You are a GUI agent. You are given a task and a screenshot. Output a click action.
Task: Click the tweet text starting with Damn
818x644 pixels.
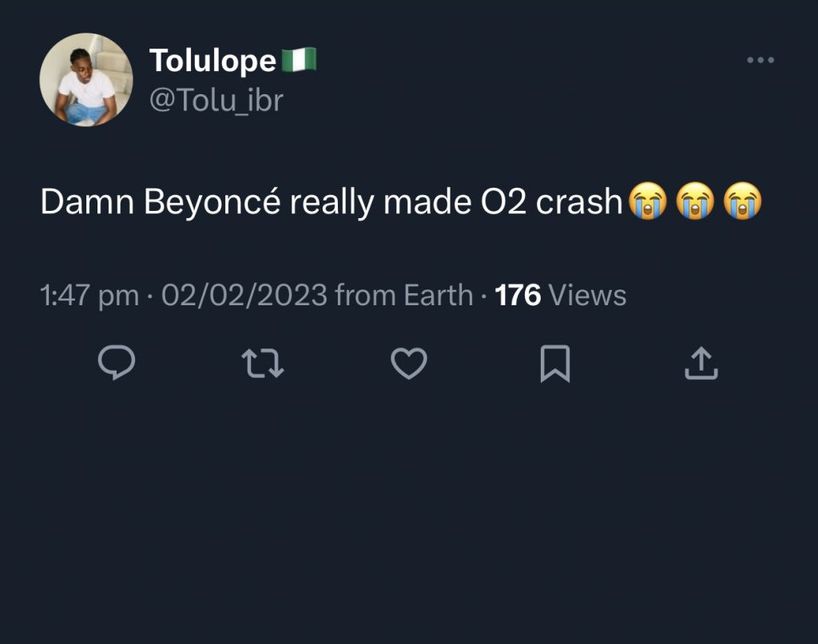[x=331, y=203]
